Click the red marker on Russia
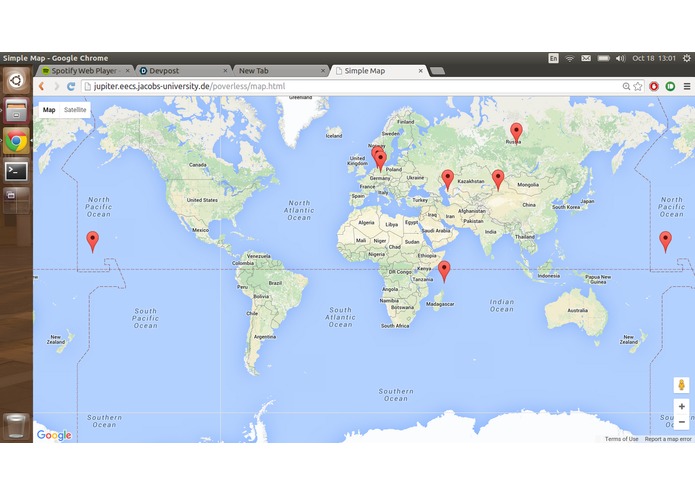695x494 pixels. coord(516,132)
